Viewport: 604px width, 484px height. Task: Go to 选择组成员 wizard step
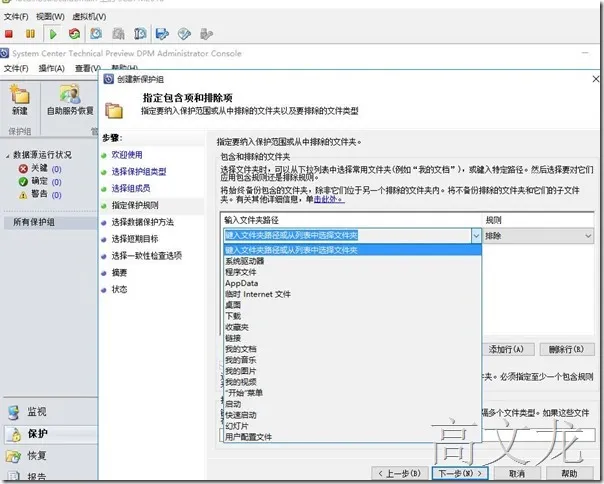pyautogui.click(x=131, y=188)
